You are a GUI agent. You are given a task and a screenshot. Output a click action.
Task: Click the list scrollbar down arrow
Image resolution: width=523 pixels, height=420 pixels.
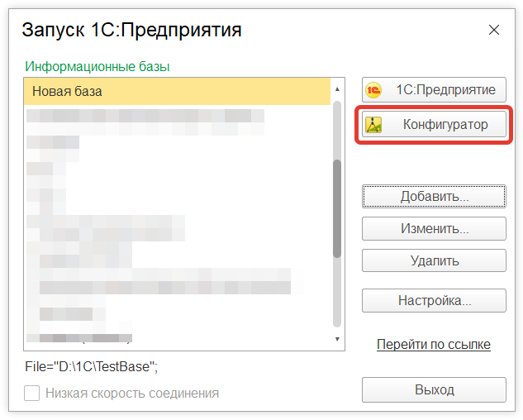[x=336, y=339]
